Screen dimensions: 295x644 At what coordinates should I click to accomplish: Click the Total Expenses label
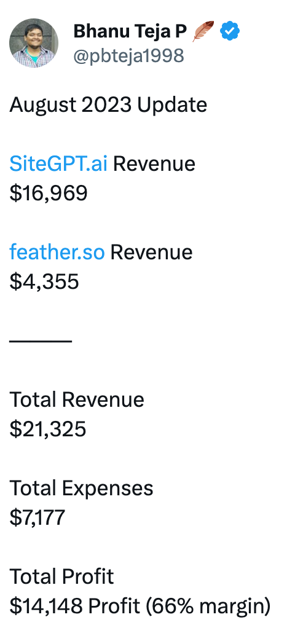[81, 488]
